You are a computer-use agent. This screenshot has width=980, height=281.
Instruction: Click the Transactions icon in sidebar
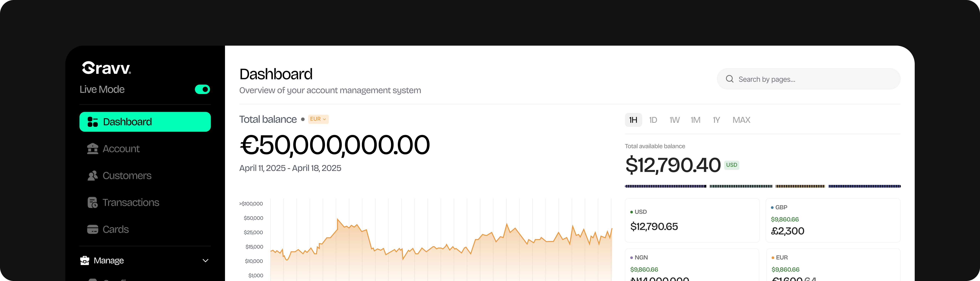[x=92, y=203]
